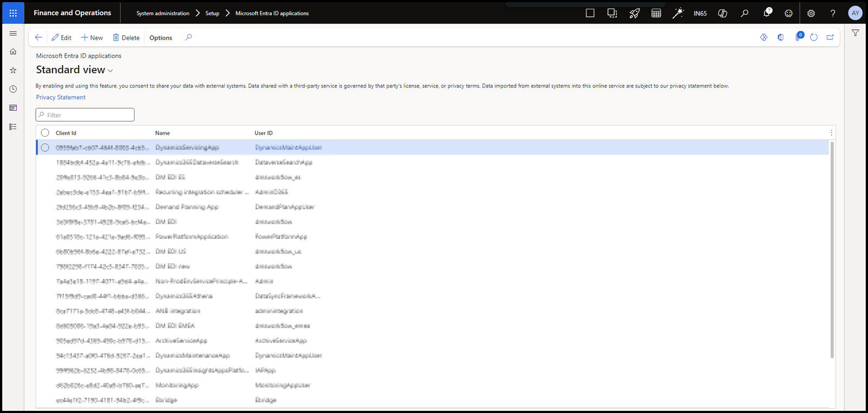This screenshot has height=413, width=868.
Task: Open Recent clock icon in sidebar
Action: 13,89
